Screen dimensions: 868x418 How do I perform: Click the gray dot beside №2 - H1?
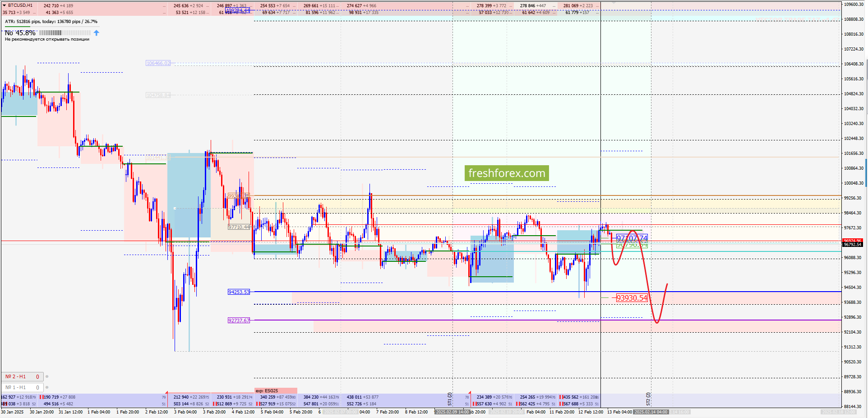pyautogui.click(x=47, y=376)
